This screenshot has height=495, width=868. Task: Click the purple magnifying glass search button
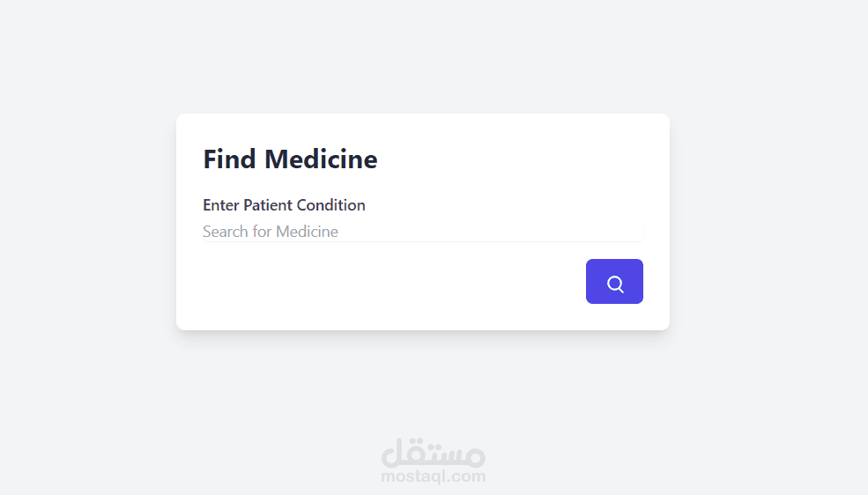[x=614, y=282]
